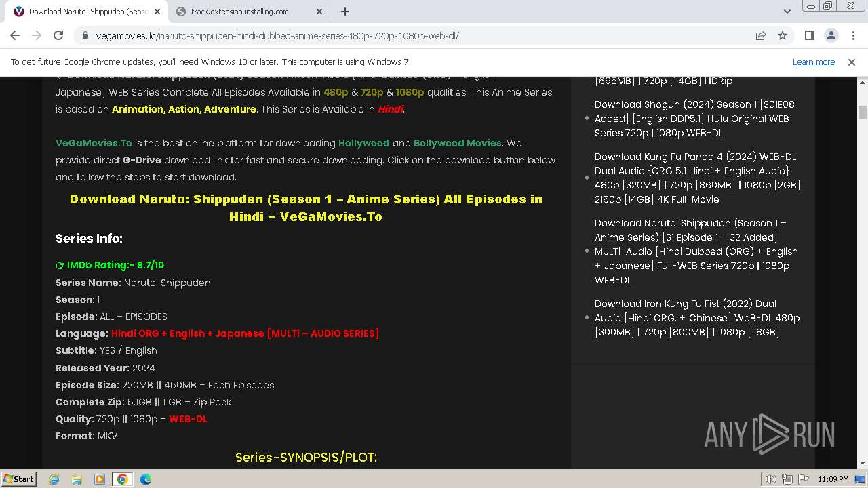This screenshot has width=868, height=488.
Task: Share this page via share icon
Action: [x=761, y=35]
